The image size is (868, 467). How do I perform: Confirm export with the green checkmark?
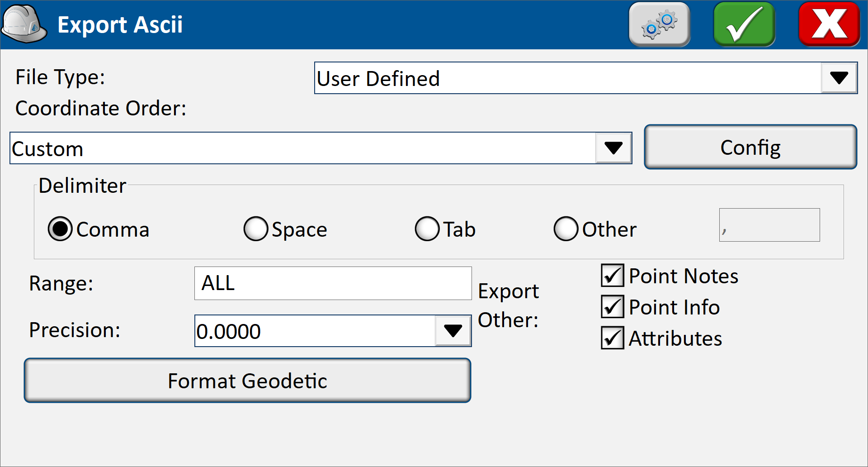(744, 24)
